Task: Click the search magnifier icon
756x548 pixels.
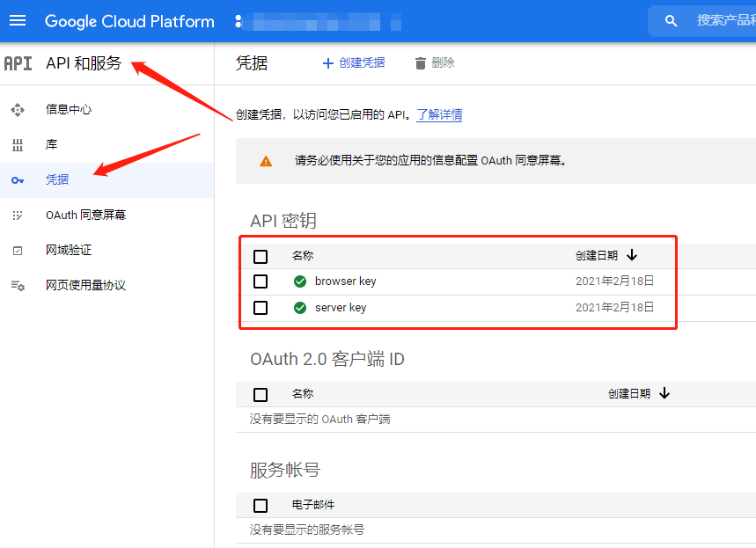Action: click(672, 21)
